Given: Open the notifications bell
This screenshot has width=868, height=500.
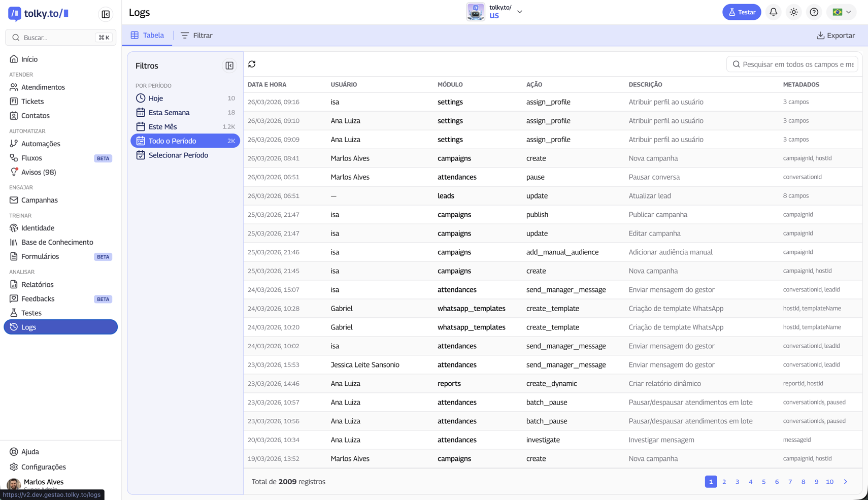Looking at the screenshot, I should click(x=773, y=12).
